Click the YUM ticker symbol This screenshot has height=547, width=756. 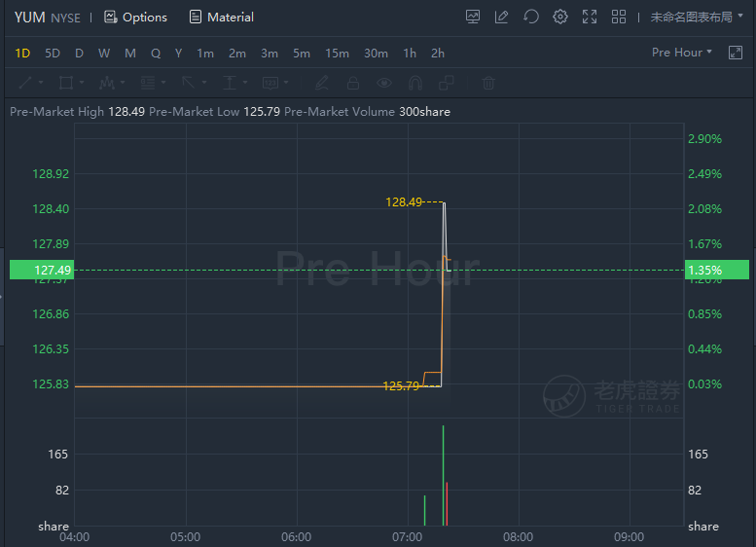coord(30,18)
